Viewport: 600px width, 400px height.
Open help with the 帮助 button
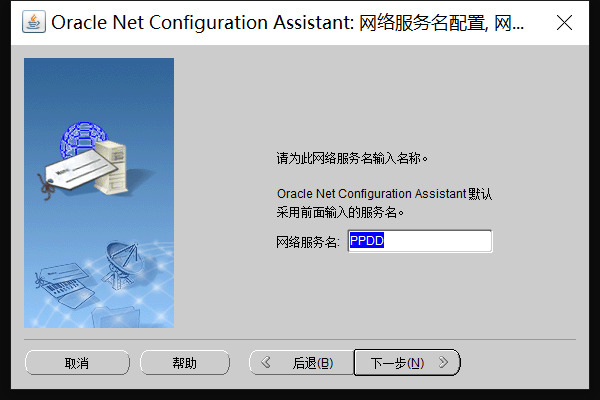tap(184, 362)
